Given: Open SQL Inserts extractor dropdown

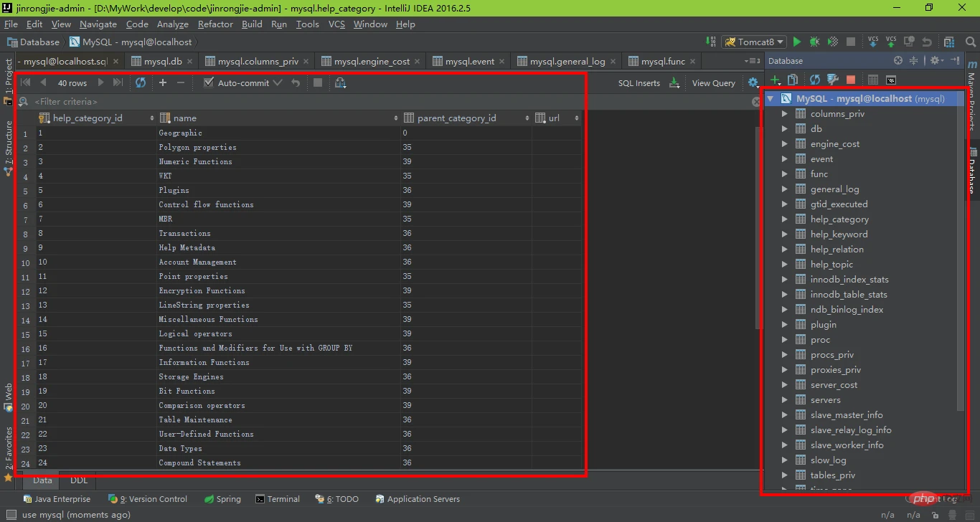Looking at the screenshot, I should (639, 83).
